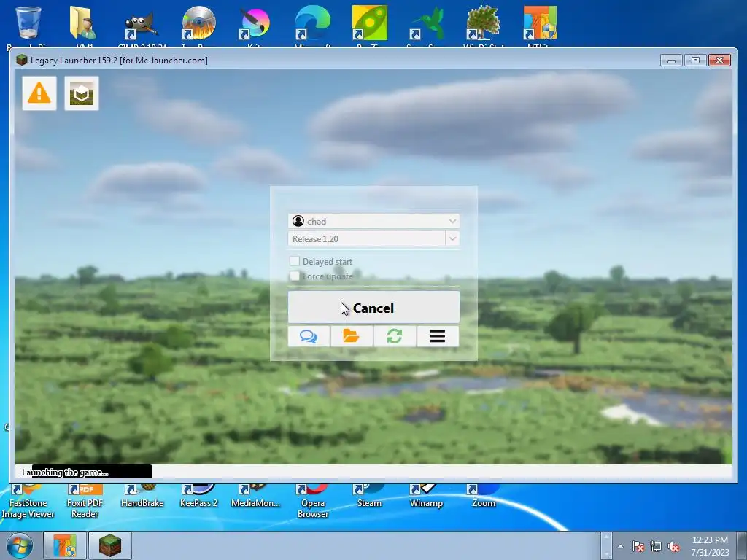Close the Legacy Launcher window
The image size is (747, 560).
[x=719, y=61]
